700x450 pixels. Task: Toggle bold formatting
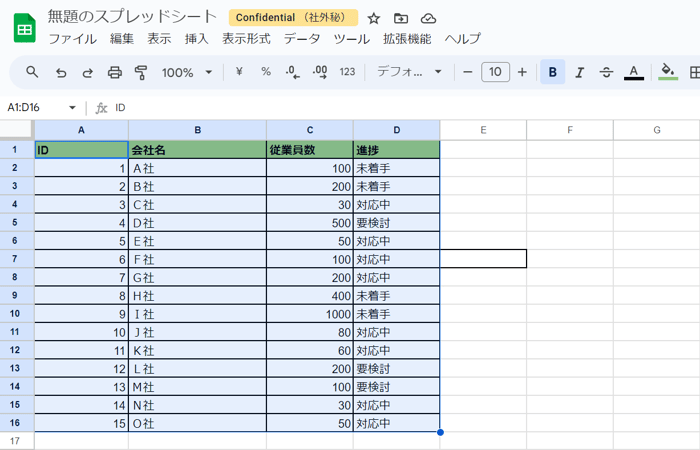tap(553, 72)
